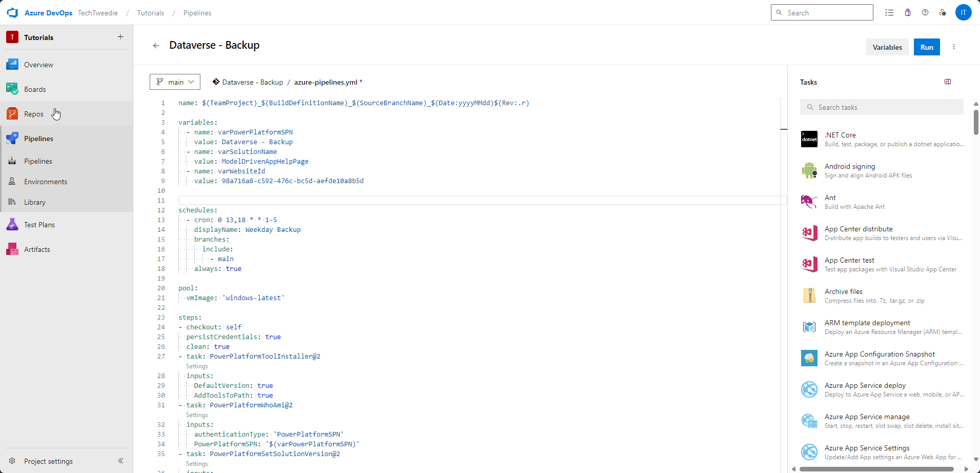Open Repos from the left sidebar
The width and height of the screenshot is (980, 473).
[x=33, y=113]
